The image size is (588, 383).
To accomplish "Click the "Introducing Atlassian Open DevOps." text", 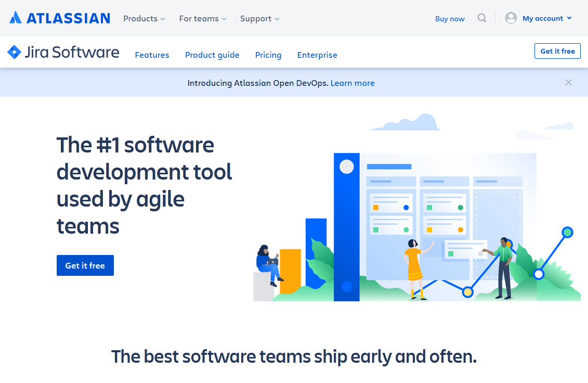I will (x=258, y=83).
